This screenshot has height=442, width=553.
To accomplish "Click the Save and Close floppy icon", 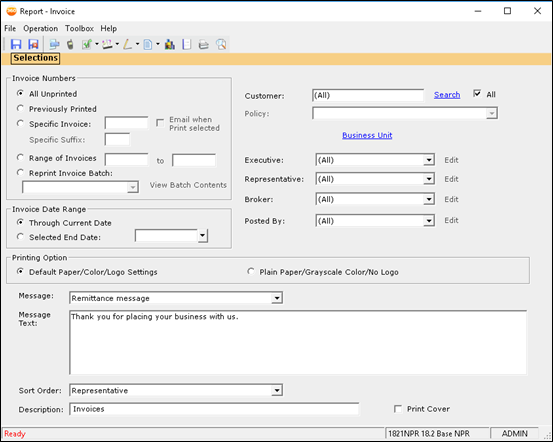I will pos(33,44).
